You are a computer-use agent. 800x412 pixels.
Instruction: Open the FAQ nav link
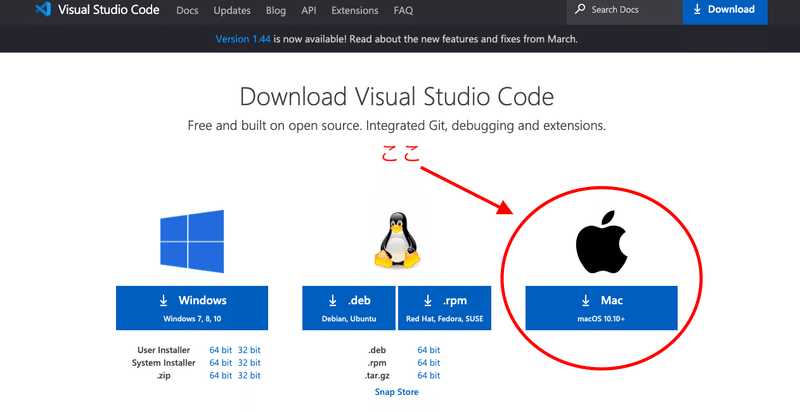(x=403, y=10)
